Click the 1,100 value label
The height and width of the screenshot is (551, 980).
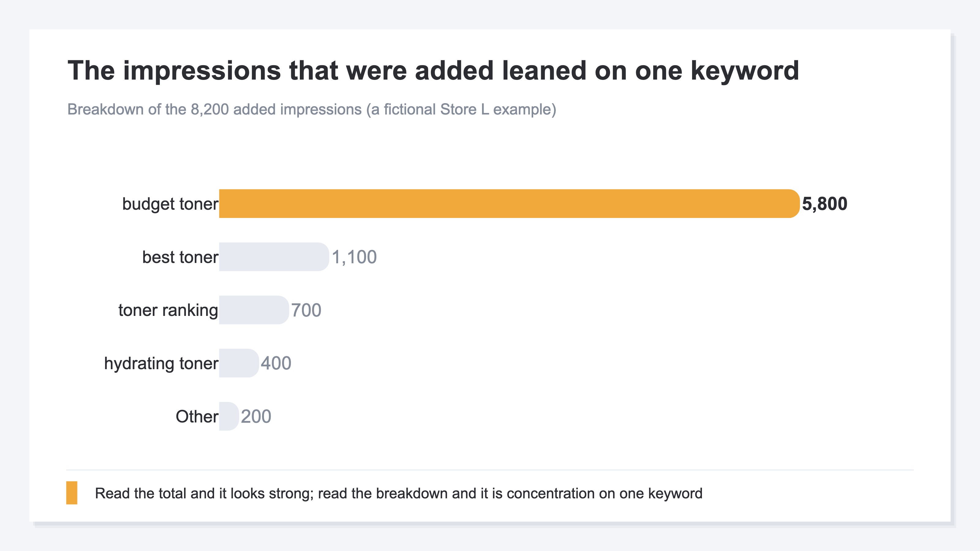point(354,257)
